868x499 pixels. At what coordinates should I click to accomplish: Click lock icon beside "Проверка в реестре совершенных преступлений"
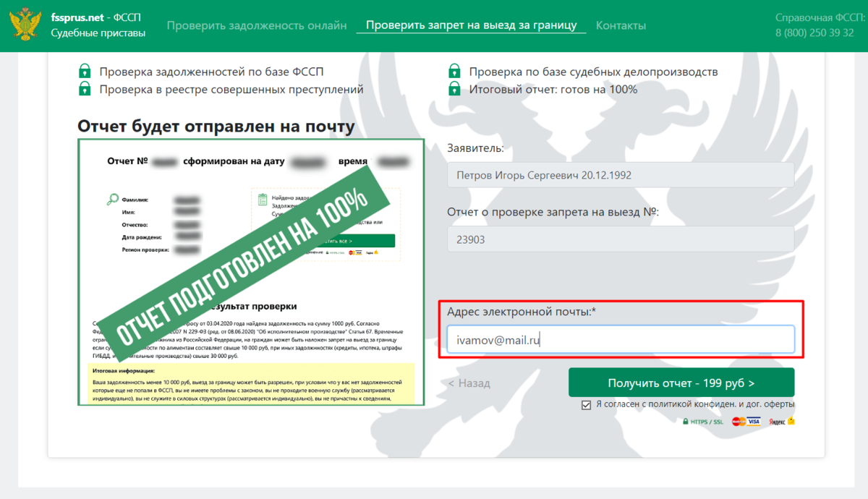tap(85, 89)
